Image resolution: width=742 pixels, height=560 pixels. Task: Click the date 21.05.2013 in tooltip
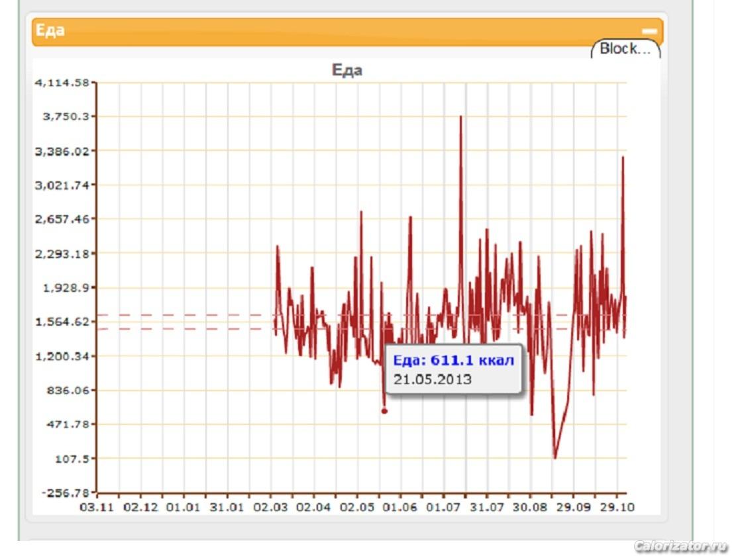click(x=432, y=379)
